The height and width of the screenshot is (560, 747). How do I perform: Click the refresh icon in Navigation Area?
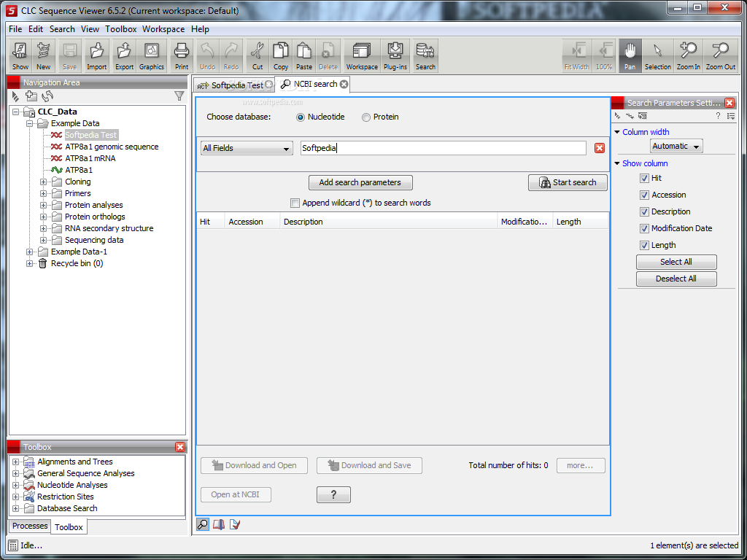pos(47,97)
